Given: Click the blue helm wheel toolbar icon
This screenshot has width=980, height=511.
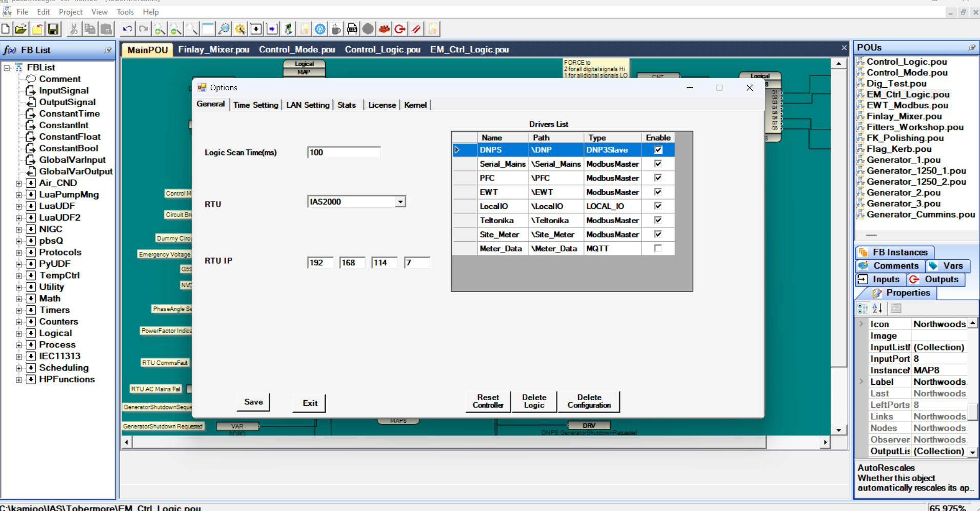Looking at the screenshot, I should point(320,29).
